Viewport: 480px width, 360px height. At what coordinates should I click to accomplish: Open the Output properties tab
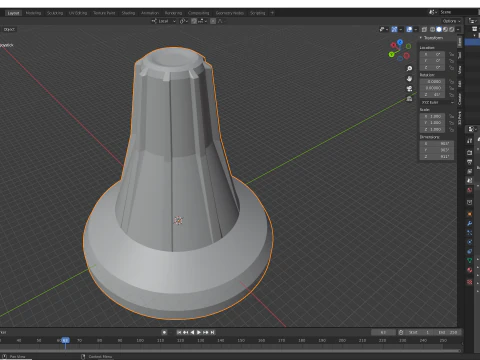click(x=470, y=162)
